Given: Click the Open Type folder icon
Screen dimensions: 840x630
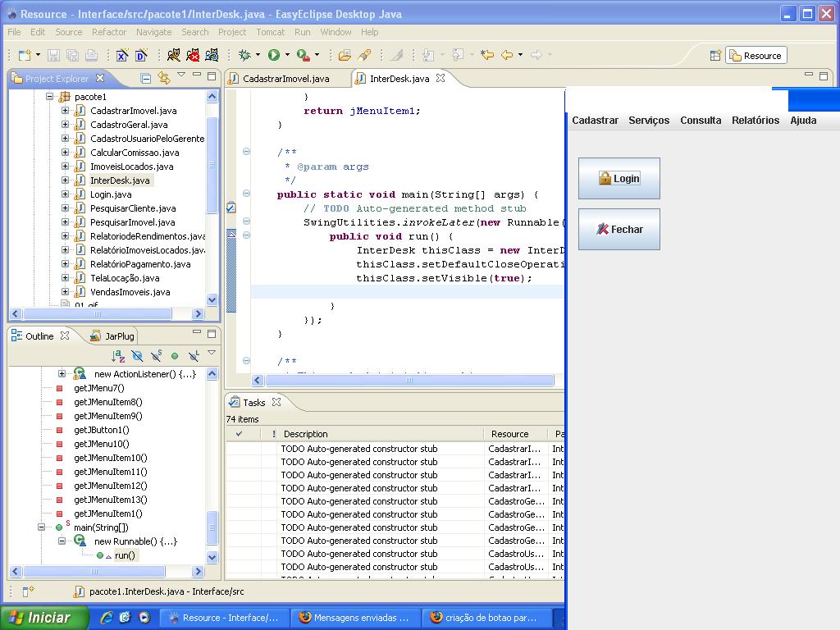Looking at the screenshot, I should [345, 55].
